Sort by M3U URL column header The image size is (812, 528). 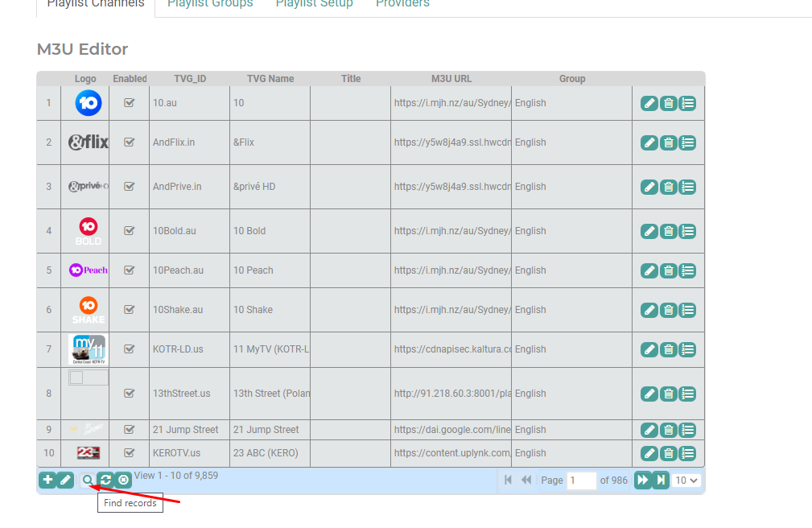(451, 79)
